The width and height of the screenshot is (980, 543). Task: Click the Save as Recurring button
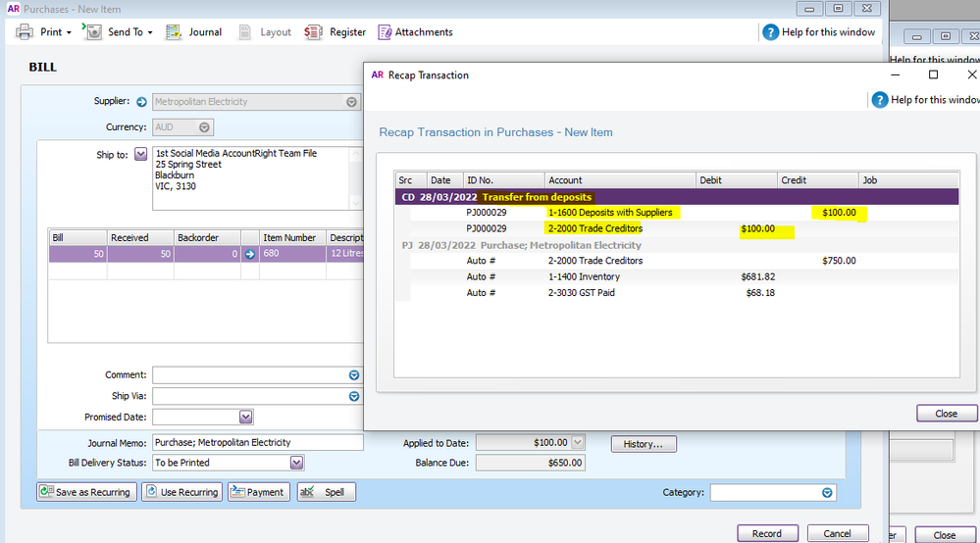86,492
